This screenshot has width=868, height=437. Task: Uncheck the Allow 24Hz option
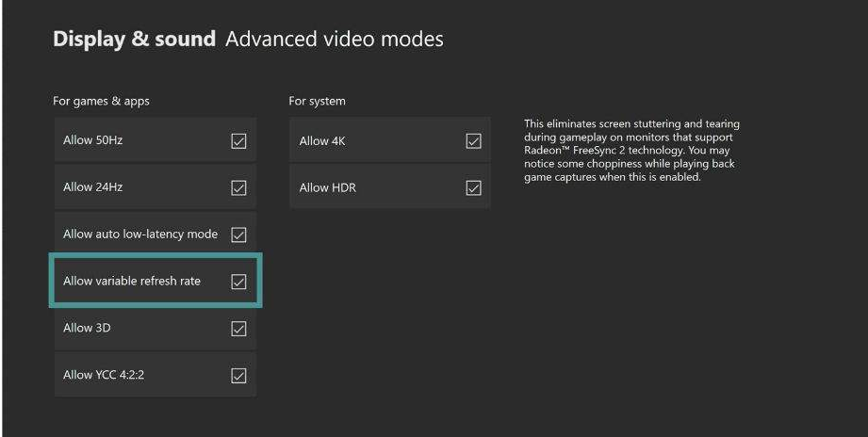click(x=238, y=188)
